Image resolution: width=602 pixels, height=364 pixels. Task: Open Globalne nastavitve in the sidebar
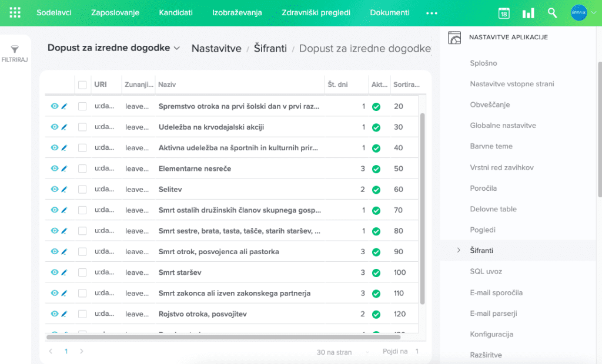tap(503, 126)
